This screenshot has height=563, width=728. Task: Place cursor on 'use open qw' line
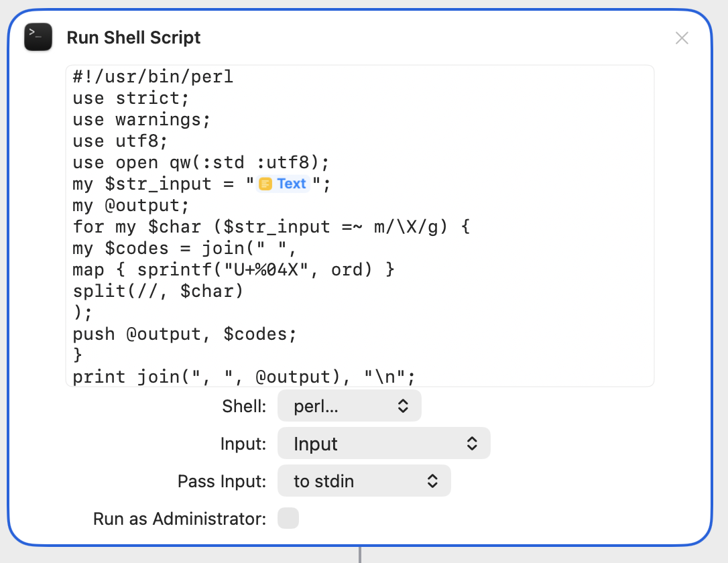pyautogui.click(x=201, y=162)
